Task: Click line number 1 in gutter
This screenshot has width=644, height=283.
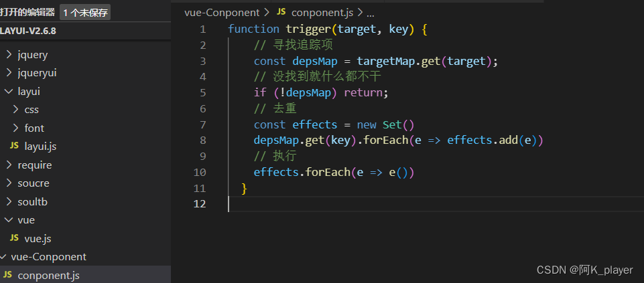Action: (x=202, y=29)
